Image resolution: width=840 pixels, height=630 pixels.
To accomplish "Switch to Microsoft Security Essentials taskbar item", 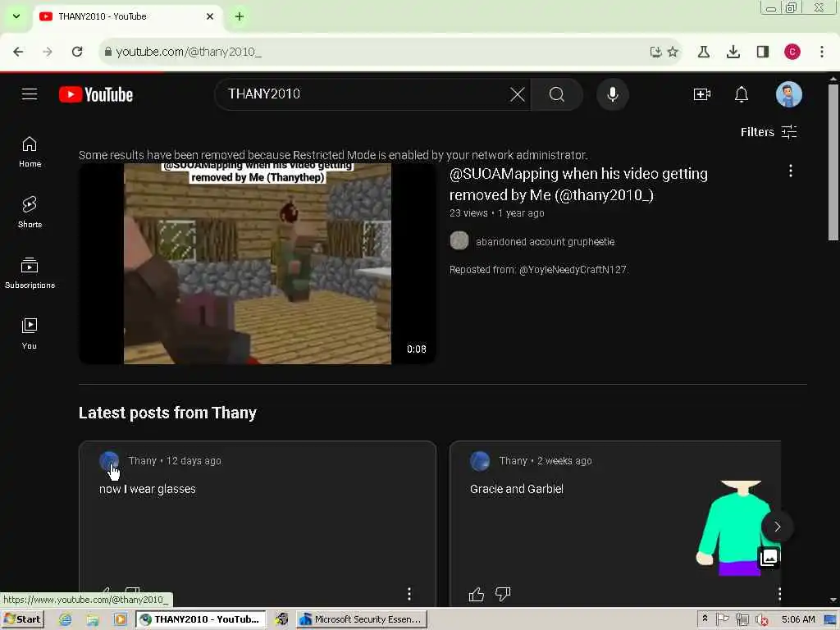I will [362, 619].
